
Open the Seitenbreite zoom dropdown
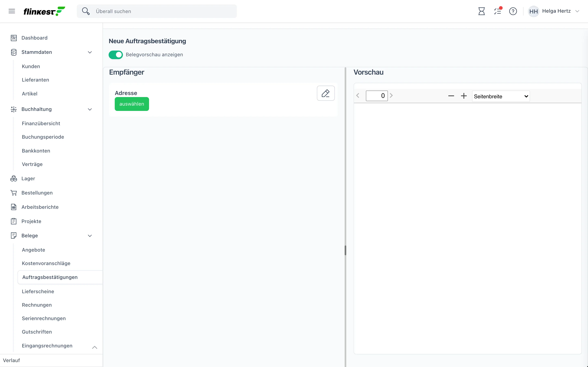click(x=501, y=96)
